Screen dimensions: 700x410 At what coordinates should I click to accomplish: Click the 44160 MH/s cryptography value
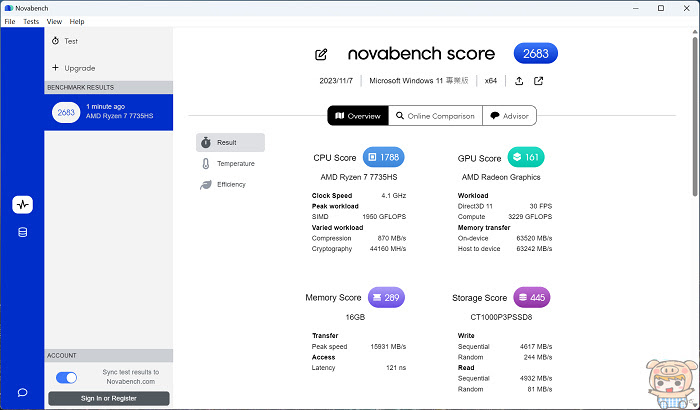[x=388, y=249]
